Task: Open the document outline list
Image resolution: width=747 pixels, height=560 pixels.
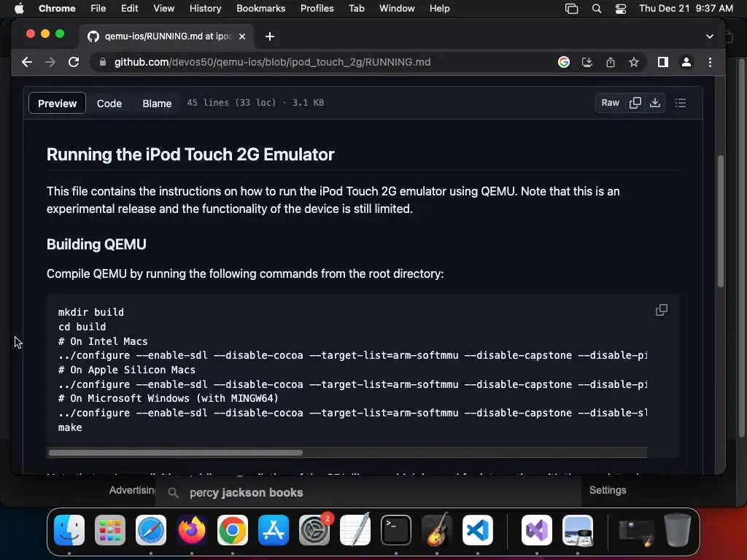Action: click(681, 103)
